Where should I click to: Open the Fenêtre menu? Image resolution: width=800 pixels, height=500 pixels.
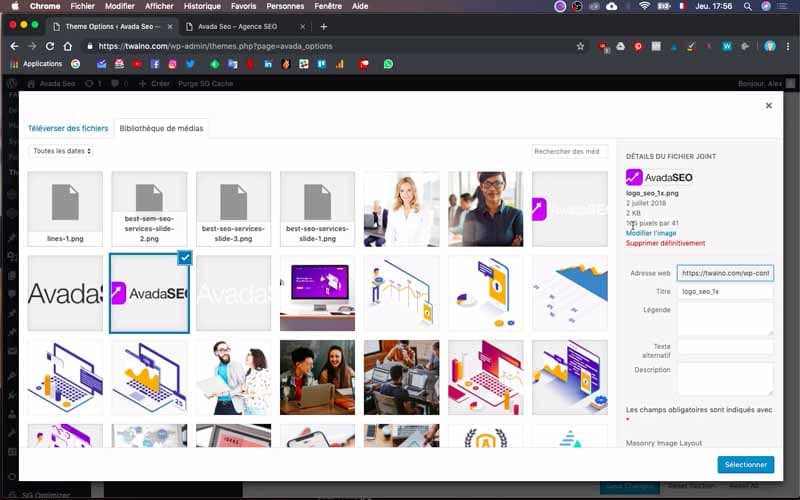click(x=328, y=6)
